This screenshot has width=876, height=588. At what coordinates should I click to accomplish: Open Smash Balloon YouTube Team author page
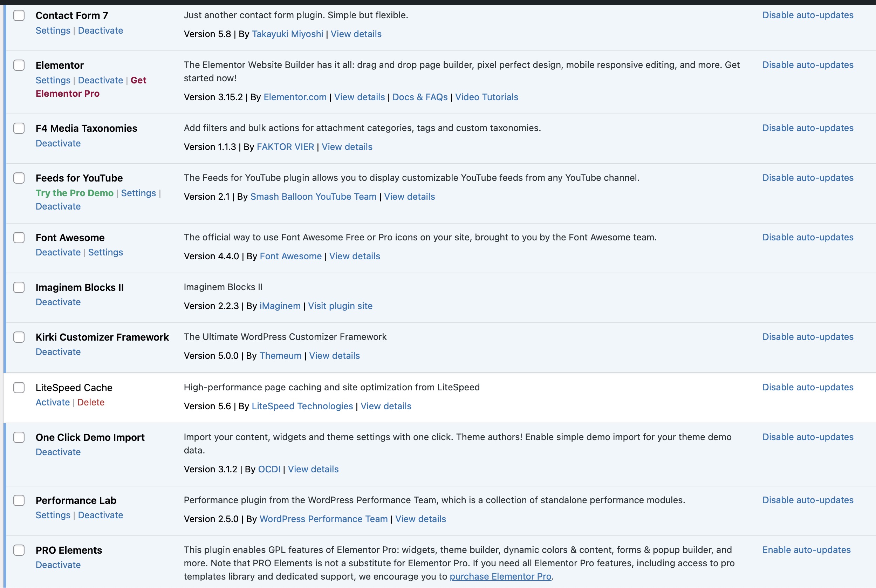point(313,197)
